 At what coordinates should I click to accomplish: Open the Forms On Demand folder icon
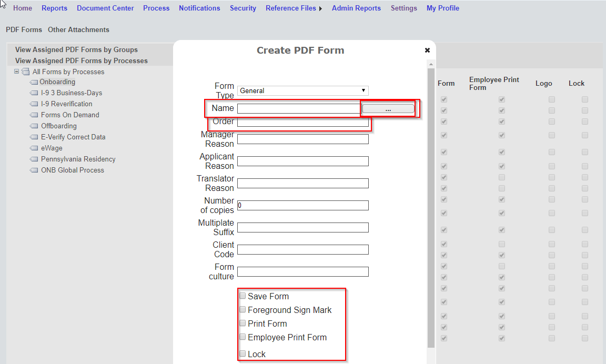coord(33,115)
